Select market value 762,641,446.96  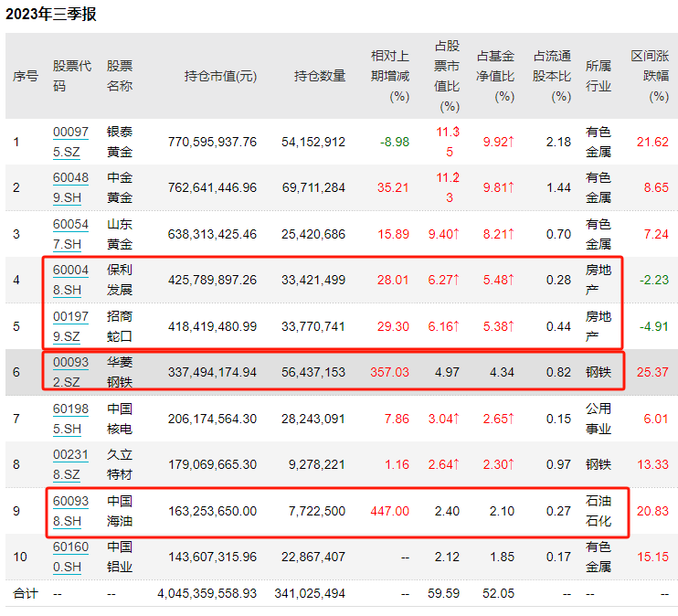click(x=212, y=187)
